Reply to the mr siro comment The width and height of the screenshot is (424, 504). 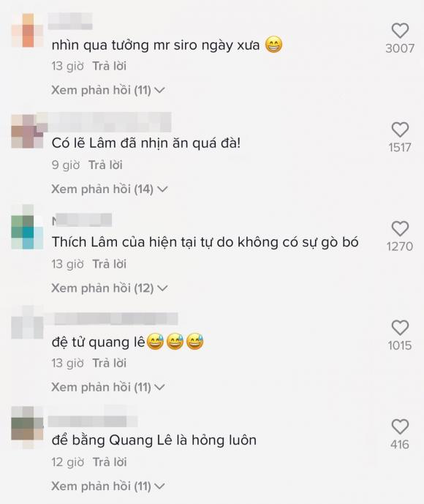110,67
